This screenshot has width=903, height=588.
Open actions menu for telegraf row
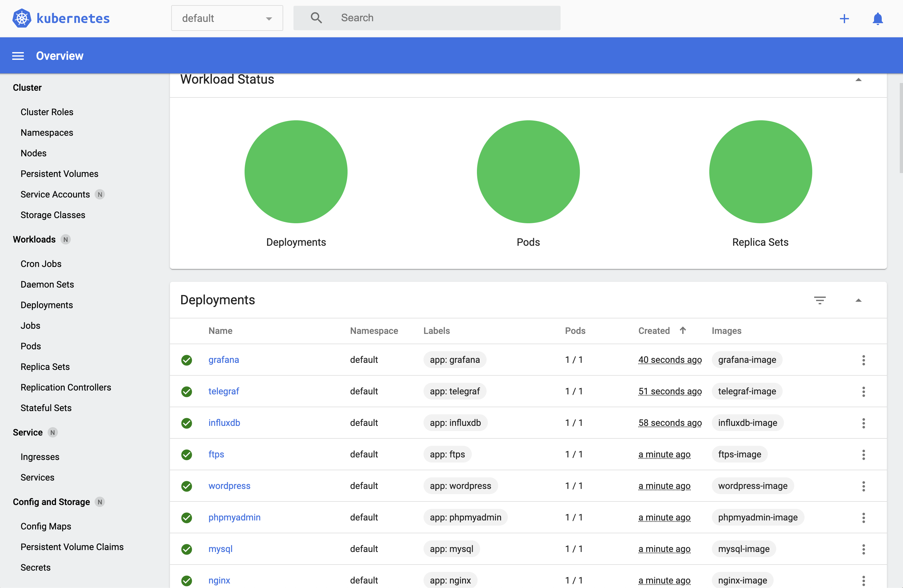pos(863,391)
